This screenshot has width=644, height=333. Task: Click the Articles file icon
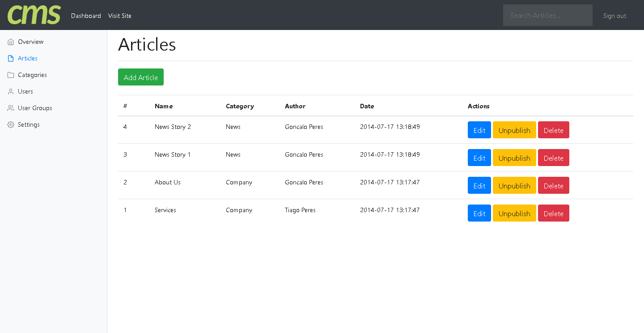point(11,59)
